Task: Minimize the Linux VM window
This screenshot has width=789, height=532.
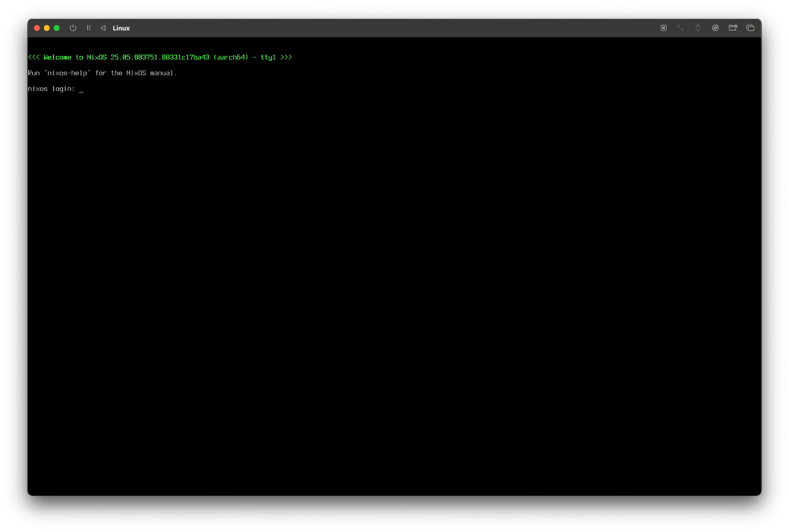Action: pos(47,28)
